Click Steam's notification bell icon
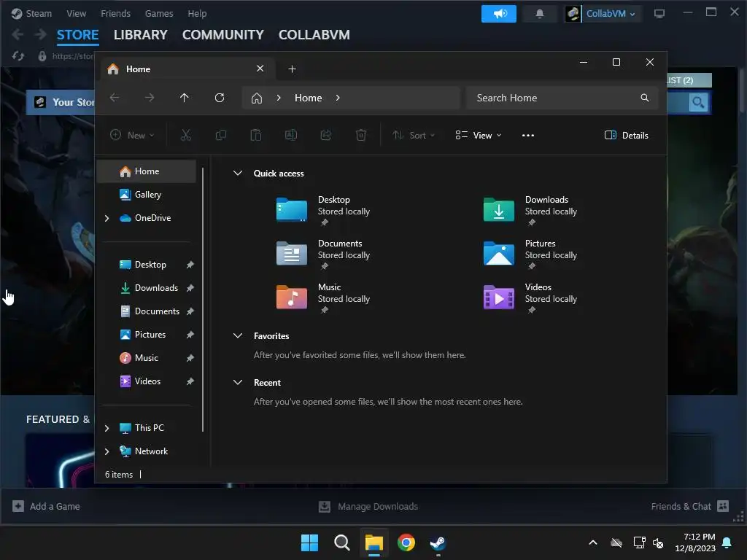Screen dimensions: 747x560 (x=540, y=14)
